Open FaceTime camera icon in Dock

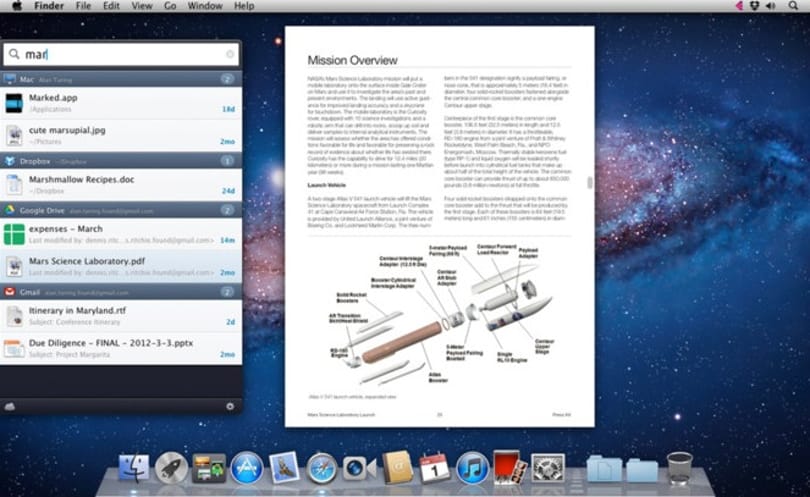(x=359, y=469)
